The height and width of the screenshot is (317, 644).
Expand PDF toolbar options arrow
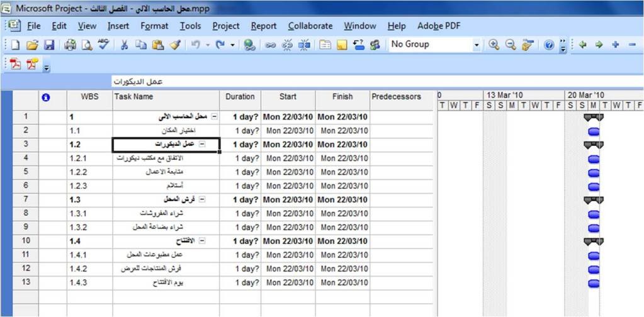47,67
